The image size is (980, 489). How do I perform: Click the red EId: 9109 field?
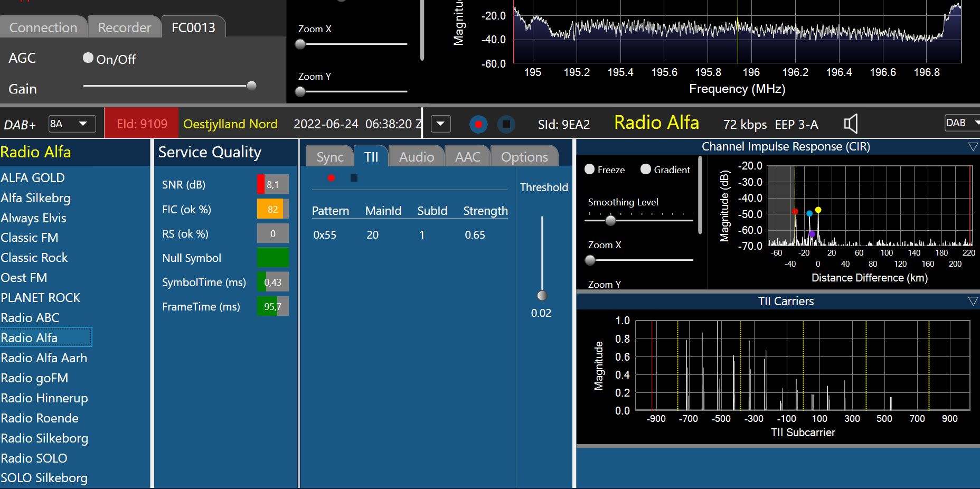[x=142, y=124]
